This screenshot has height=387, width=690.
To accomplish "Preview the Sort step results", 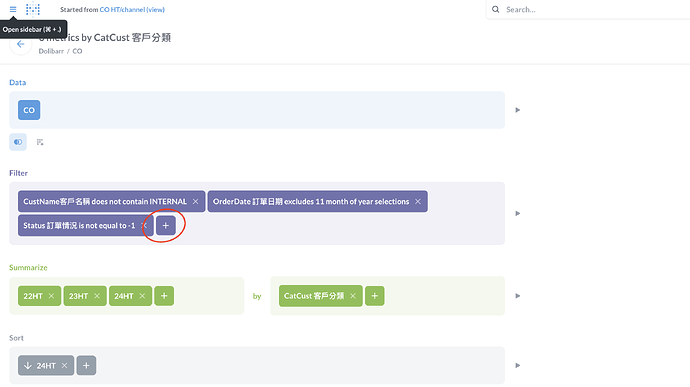I will coord(518,365).
